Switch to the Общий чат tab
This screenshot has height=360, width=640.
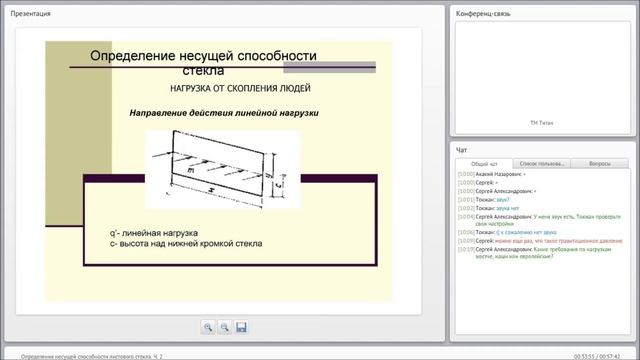tap(484, 164)
